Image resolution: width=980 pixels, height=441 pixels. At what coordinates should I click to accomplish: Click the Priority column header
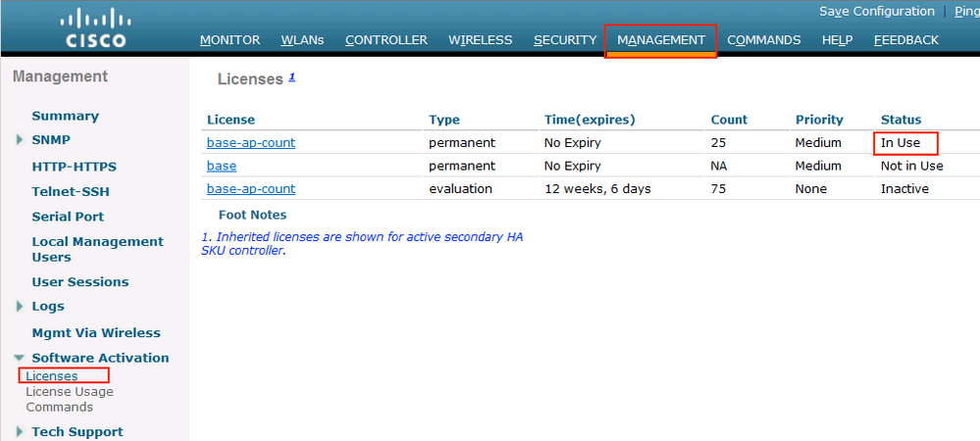(x=819, y=120)
